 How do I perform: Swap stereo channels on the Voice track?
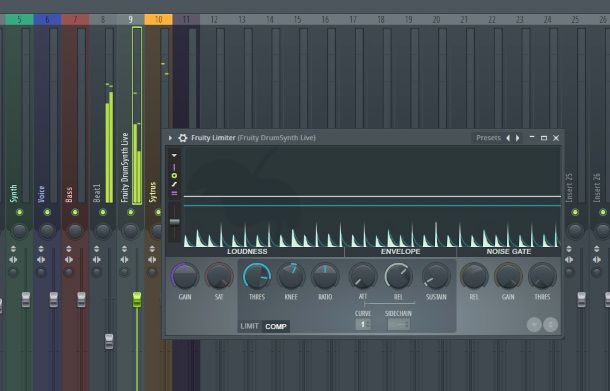click(x=41, y=259)
